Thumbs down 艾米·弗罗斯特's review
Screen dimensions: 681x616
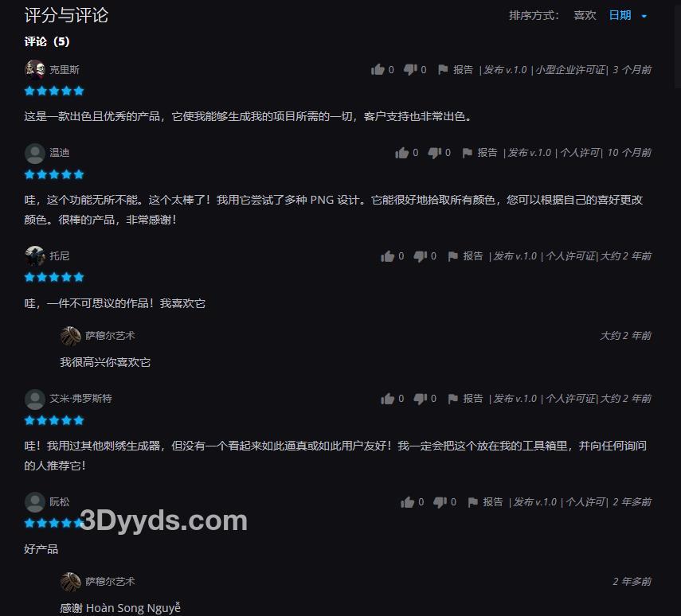pos(421,399)
